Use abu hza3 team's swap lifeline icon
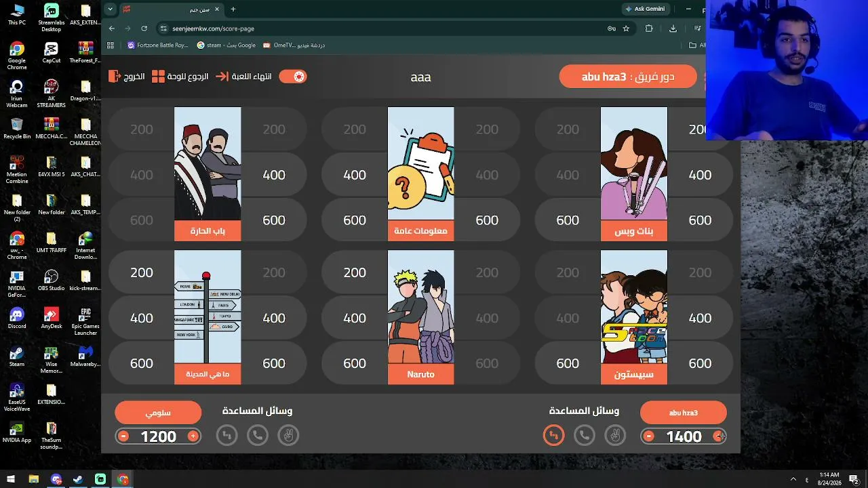The height and width of the screenshot is (488, 868). click(x=553, y=435)
